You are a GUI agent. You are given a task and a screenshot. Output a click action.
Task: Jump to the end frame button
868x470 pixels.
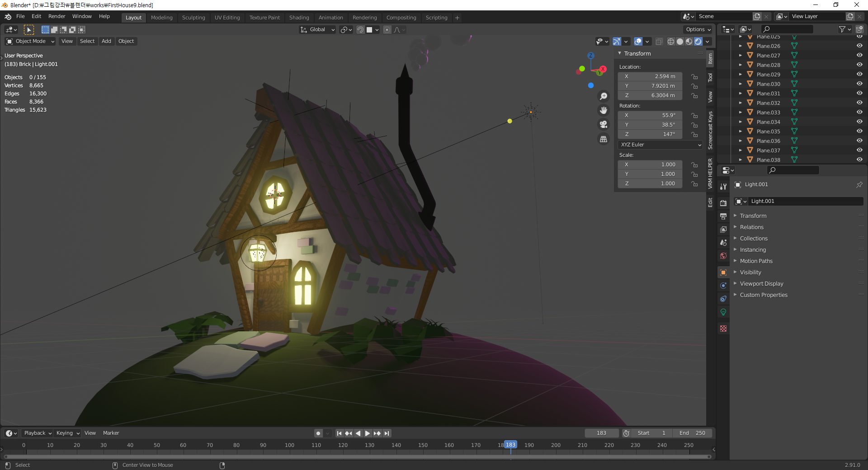pos(387,433)
